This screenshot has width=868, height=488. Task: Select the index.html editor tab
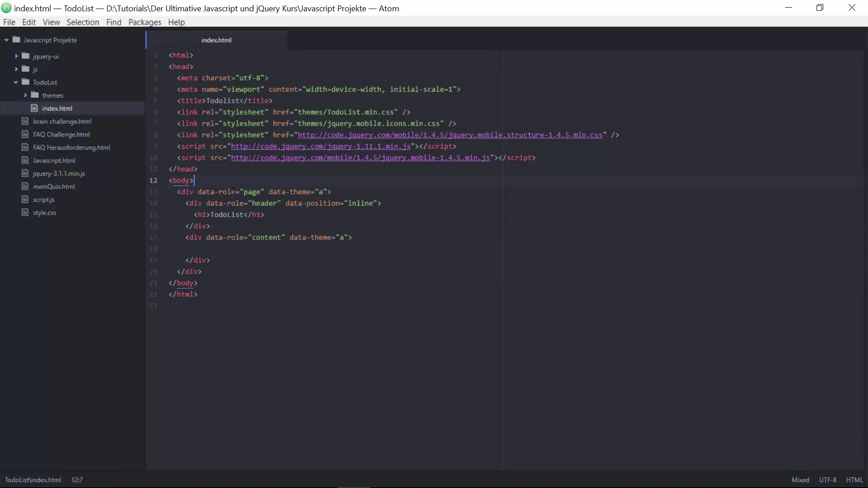click(x=217, y=40)
